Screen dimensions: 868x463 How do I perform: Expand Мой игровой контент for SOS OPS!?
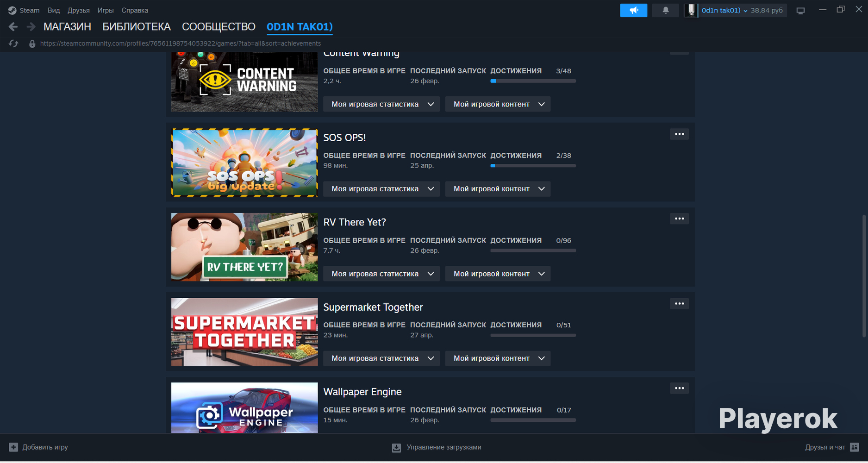[498, 189]
